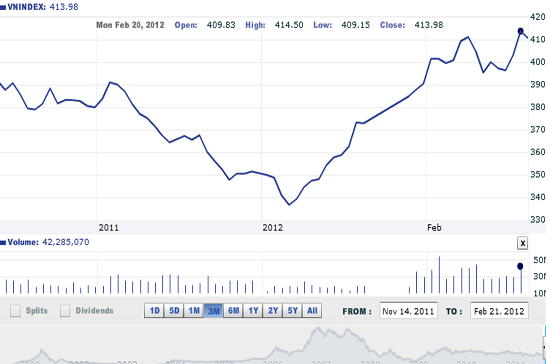Click the volume marker dot on the bar
Screen dimensions: 550x364
520,267
